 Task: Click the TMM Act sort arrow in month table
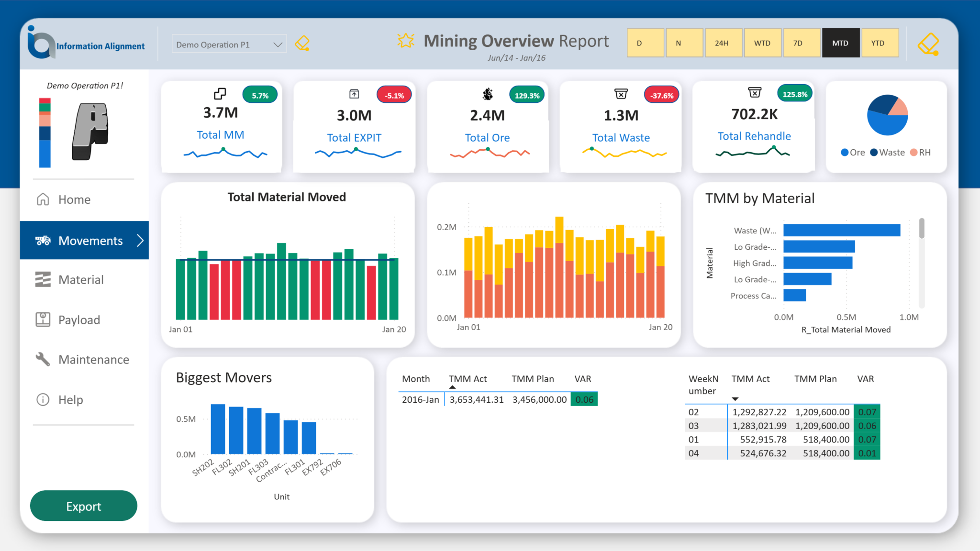[452, 387]
